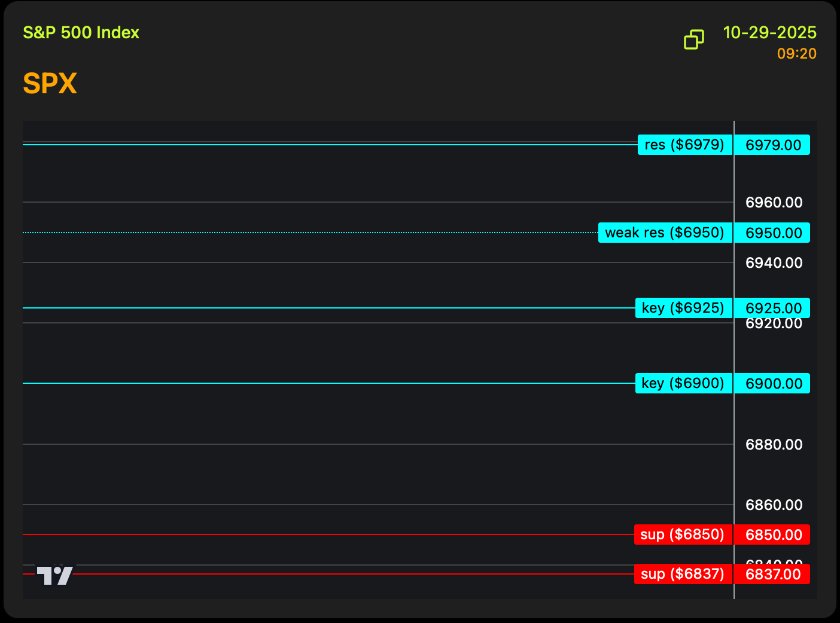Click the 6925.00 price tag
The image size is (840, 623).
(x=772, y=308)
